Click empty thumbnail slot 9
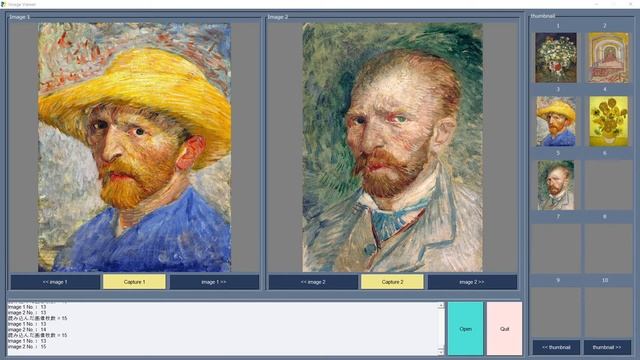640x360 pixels. 556,312
